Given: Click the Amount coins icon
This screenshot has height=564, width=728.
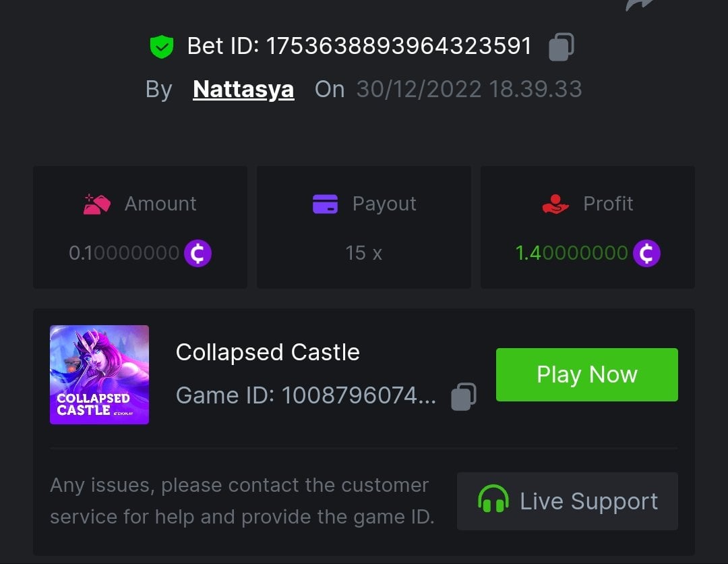Looking at the screenshot, I should coord(96,203).
